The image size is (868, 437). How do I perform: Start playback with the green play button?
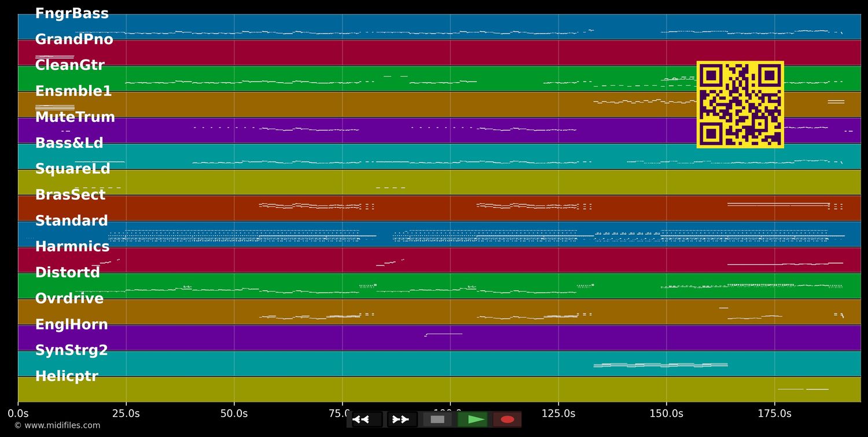(x=473, y=420)
